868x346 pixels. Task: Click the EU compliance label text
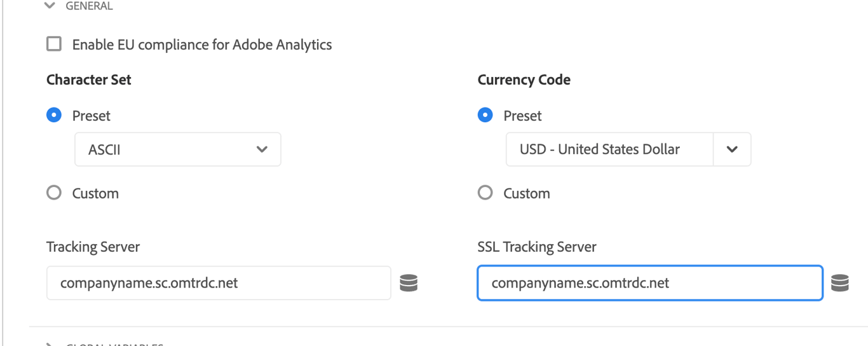coord(201,45)
